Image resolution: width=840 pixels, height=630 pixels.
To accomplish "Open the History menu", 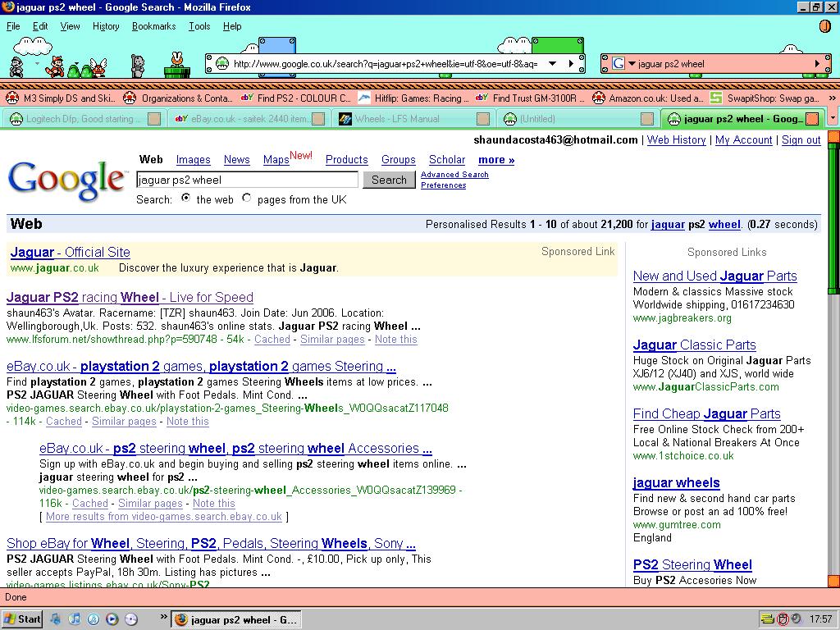I will coord(106,26).
